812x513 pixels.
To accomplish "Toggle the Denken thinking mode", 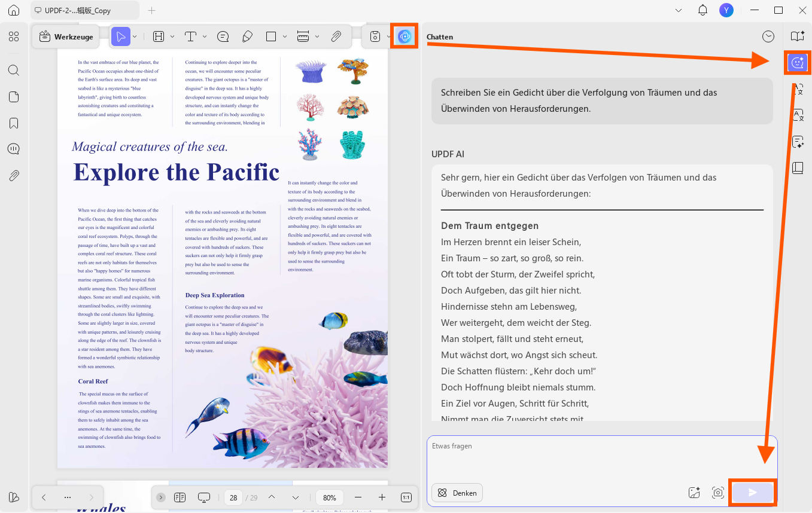I will tap(457, 493).
